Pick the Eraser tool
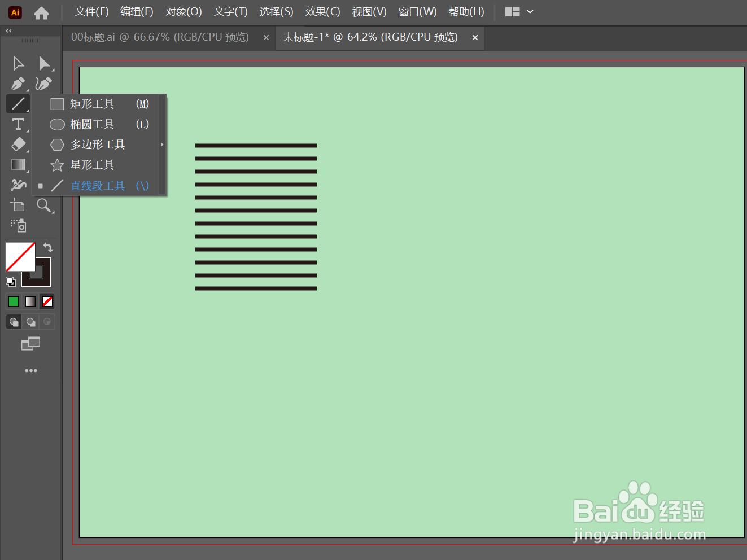Screen dimensions: 747x560 (18, 145)
